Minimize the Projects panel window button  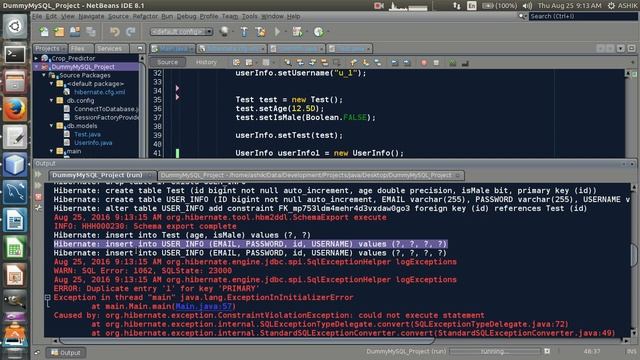[x=140, y=49]
